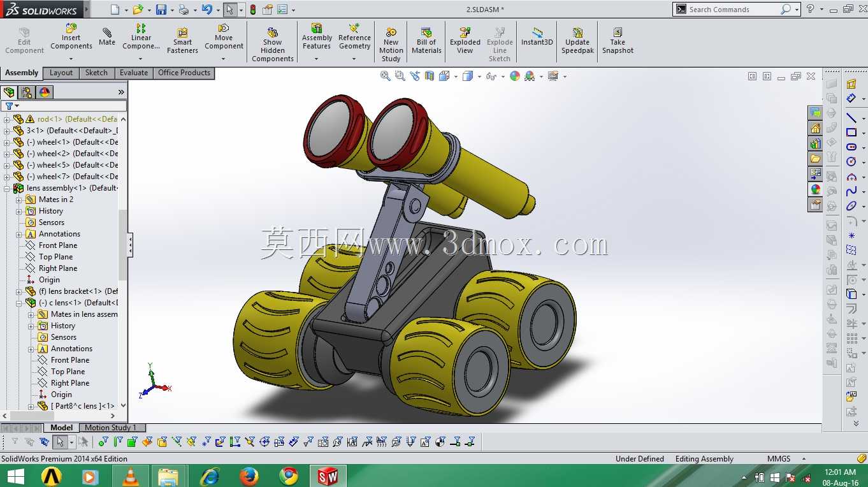Open Assembly Features dropdown arrow

317,59
